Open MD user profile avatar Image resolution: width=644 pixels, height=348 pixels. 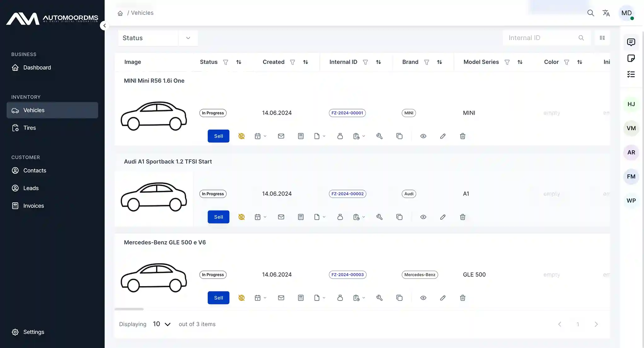coord(627,13)
